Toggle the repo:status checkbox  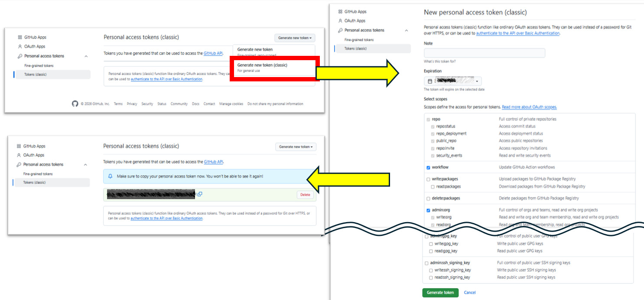point(433,126)
